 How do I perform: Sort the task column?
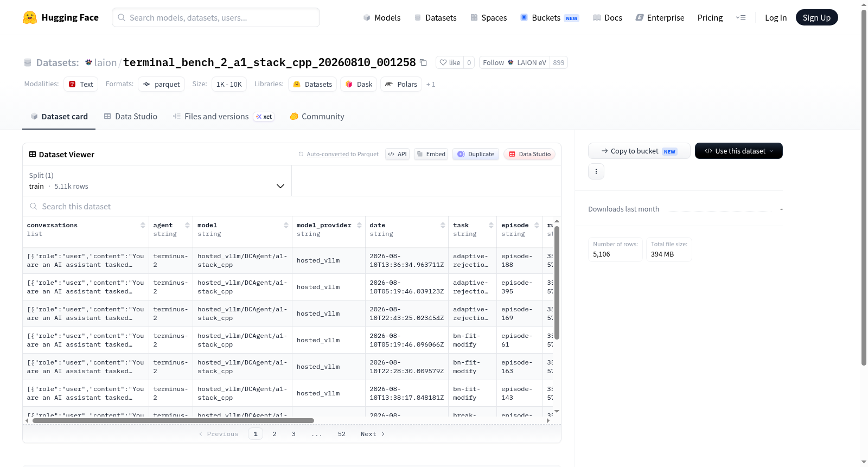pos(491,225)
